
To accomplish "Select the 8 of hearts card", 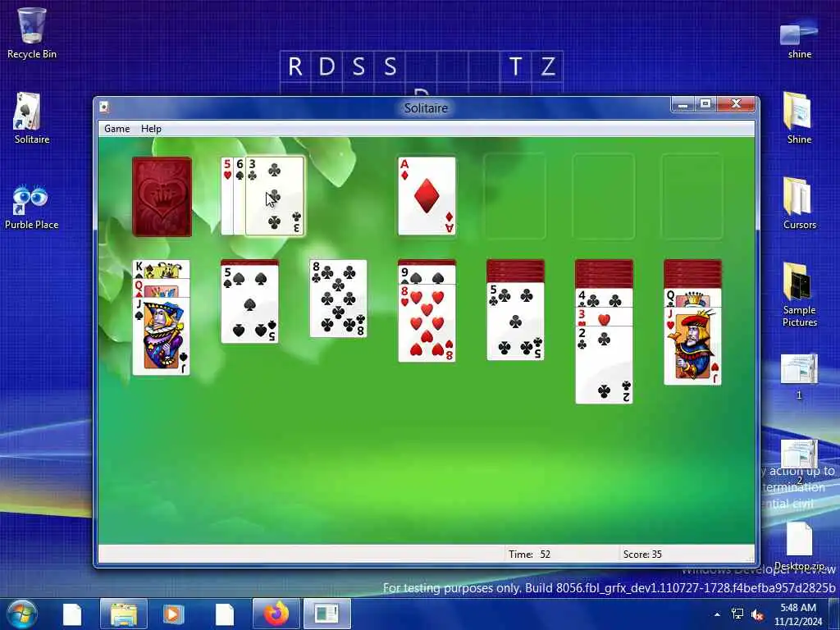I will point(427,323).
